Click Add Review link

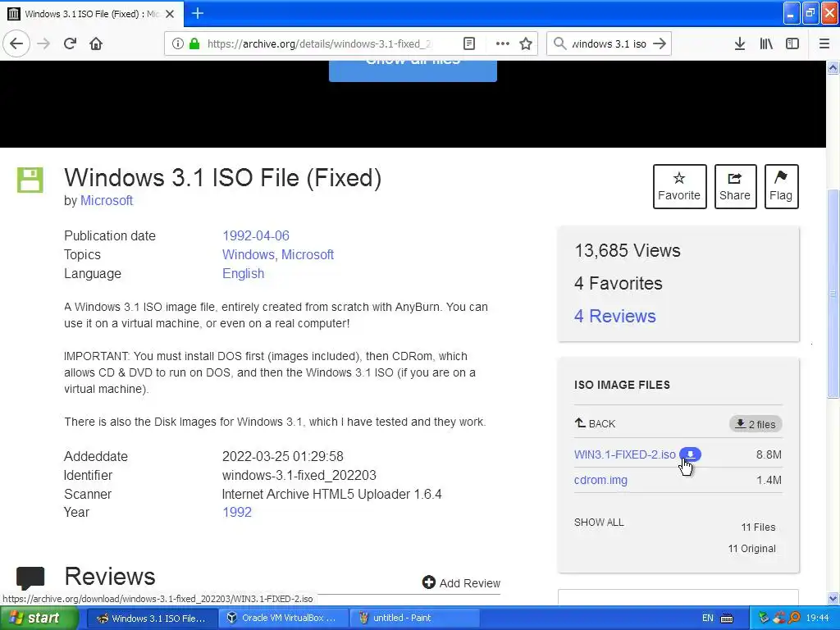pyautogui.click(x=461, y=583)
